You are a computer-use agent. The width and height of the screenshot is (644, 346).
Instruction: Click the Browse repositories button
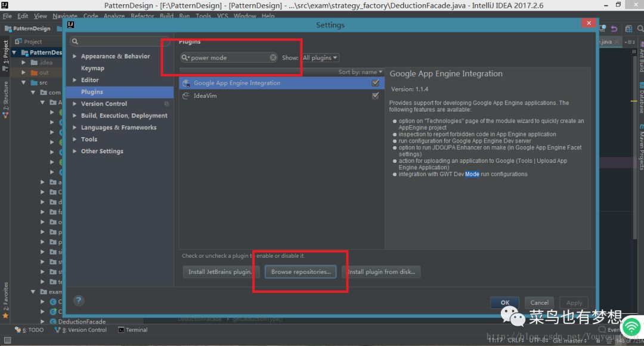point(301,272)
